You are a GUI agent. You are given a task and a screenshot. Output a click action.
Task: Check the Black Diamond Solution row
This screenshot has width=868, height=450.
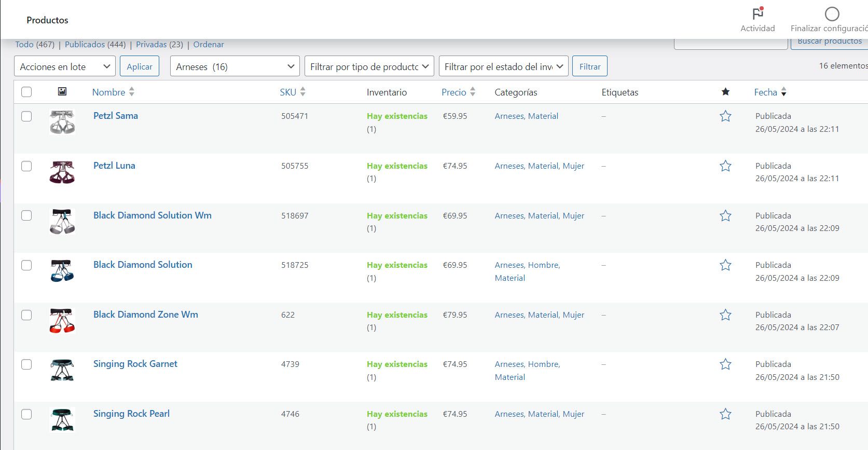coord(26,265)
